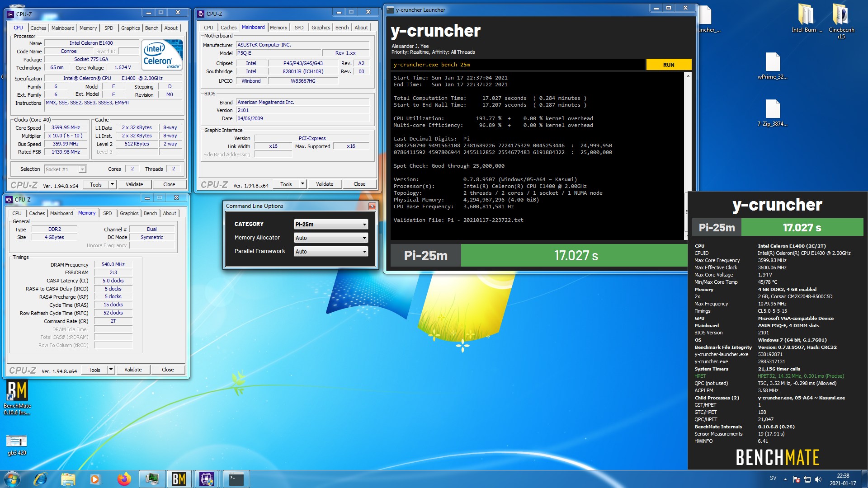The width and height of the screenshot is (868, 488).
Task: Switch to Caches tab in top-left CPU-Z
Action: (x=38, y=28)
